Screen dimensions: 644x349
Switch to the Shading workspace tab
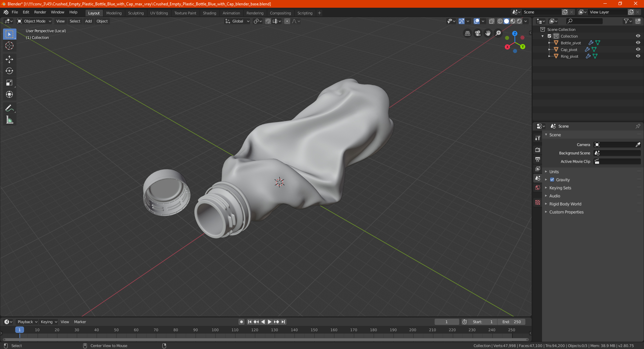(x=209, y=13)
